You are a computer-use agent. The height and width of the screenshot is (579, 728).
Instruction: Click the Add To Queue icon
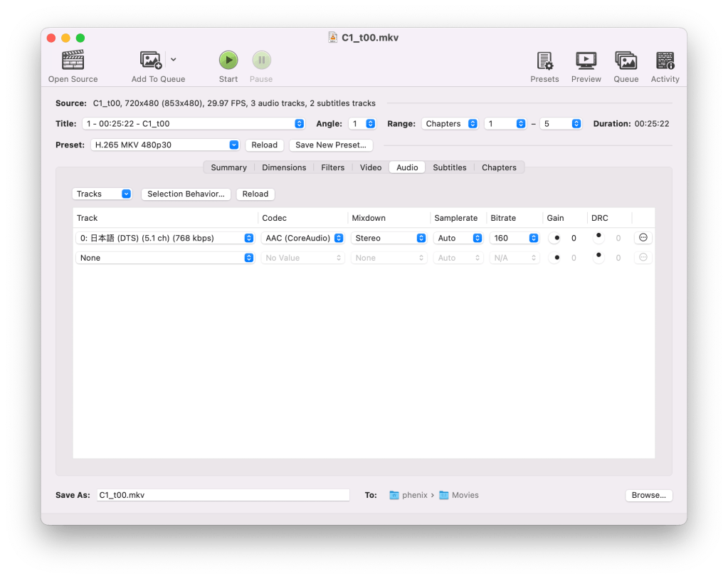(151, 60)
